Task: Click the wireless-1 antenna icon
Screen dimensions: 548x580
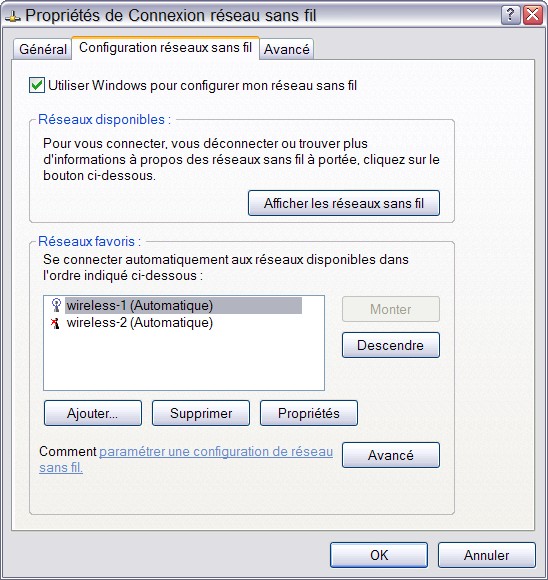Action: click(56, 305)
